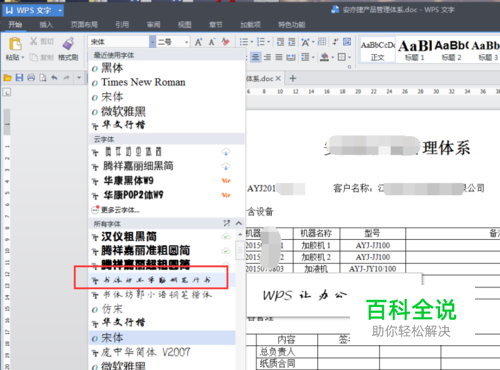Right-align the paragraph text
Viewport: 500px width, 370px height.
[267, 57]
